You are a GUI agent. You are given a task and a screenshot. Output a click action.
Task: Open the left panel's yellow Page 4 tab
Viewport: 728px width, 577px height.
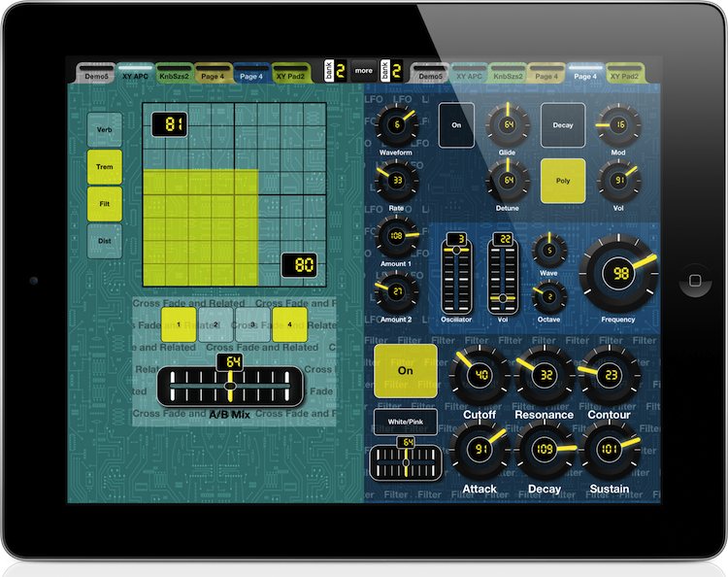coord(213,74)
